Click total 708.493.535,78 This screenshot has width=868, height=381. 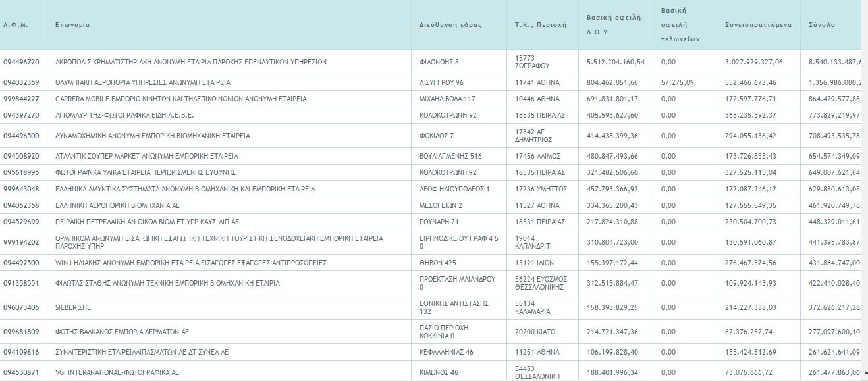pos(834,136)
